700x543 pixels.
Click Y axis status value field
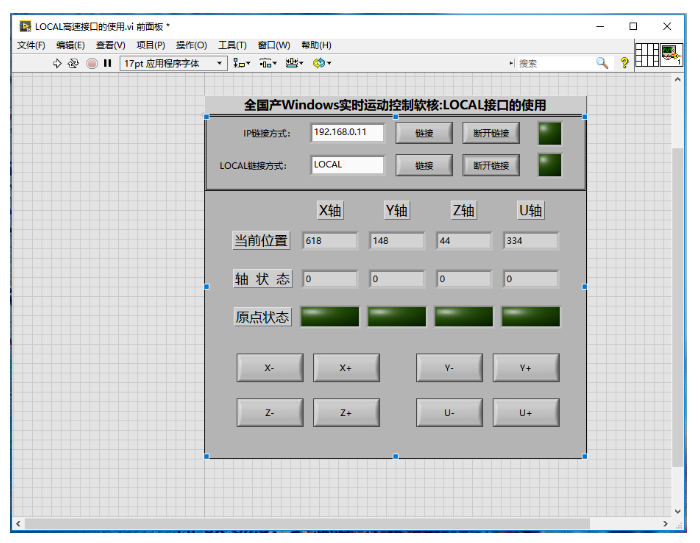[x=397, y=279]
